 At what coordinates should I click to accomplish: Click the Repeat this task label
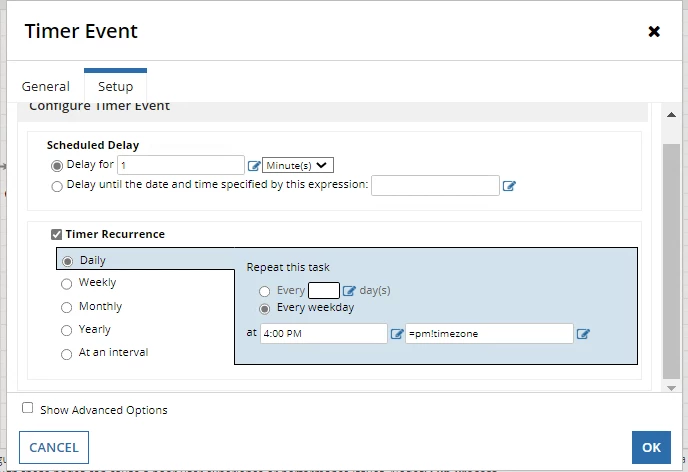point(288,267)
